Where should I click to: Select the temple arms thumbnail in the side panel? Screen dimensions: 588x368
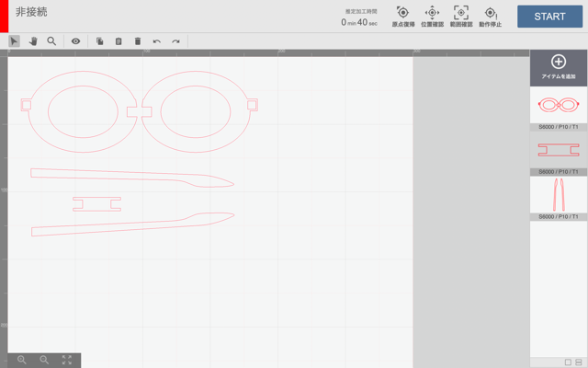(559, 194)
